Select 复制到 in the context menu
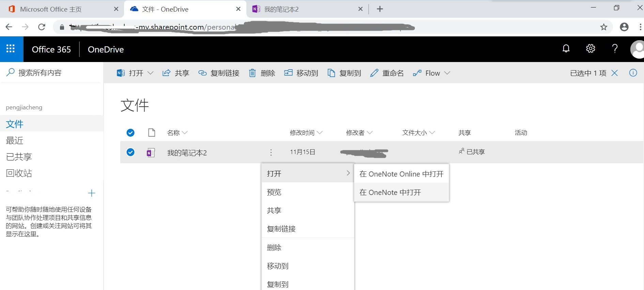Screen dimensions: 644x290 tap(308, 284)
